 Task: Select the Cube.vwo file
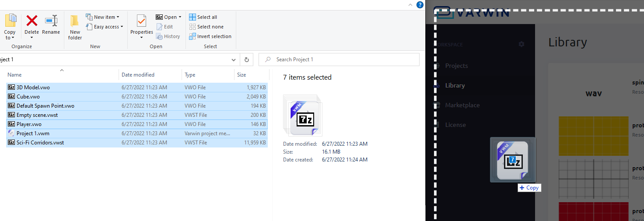[x=137, y=97]
